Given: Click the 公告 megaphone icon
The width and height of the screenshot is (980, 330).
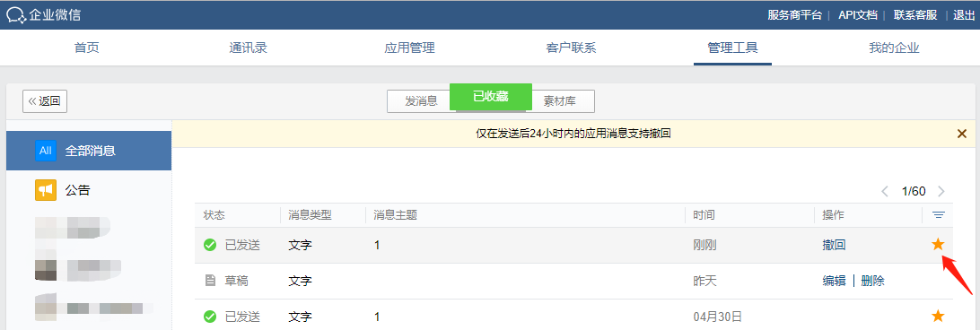Looking at the screenshot, I should 46,190.
